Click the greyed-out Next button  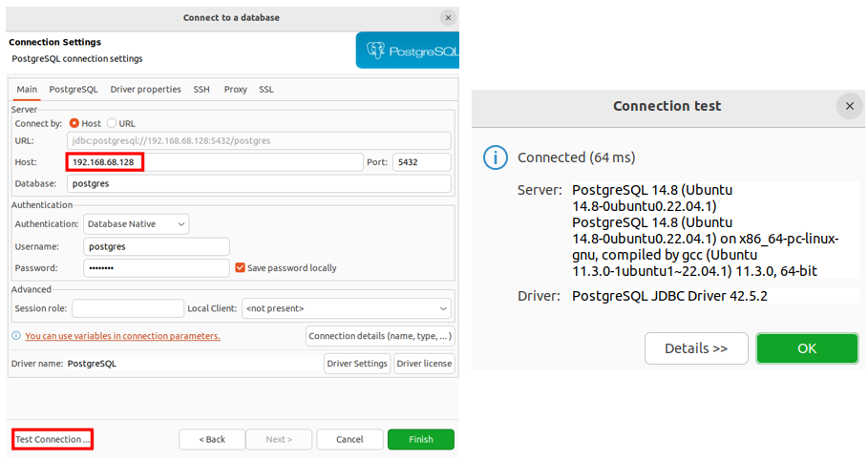tap(279, 439)
